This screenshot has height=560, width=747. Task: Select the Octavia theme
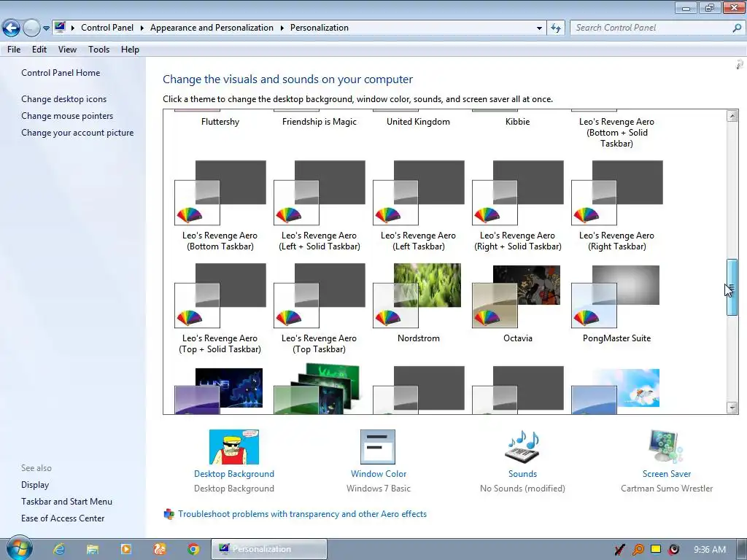(x=518, y=303)
